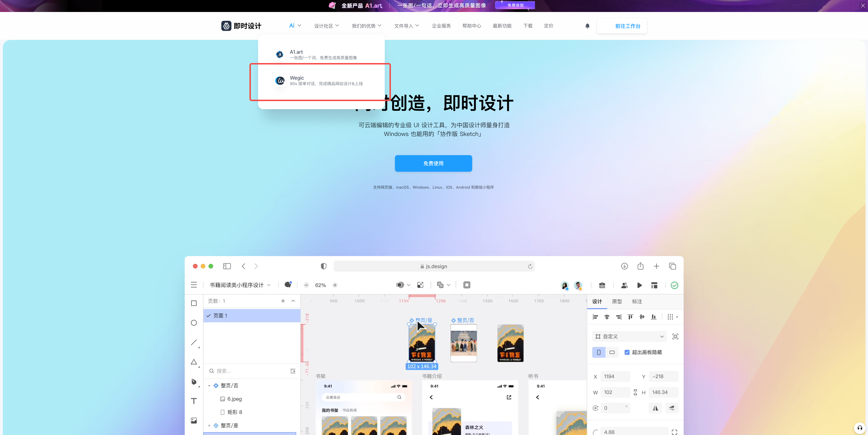Click the Play prototype preview icon
Image resolution: width=868 pixels, height=435 pixels.
[x=639, y=285]
